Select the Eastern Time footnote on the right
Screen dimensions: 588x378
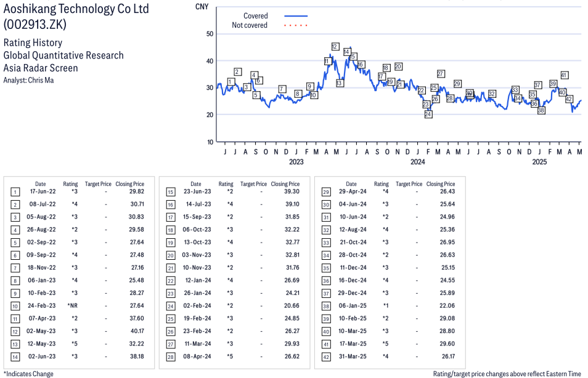point(507,374)
